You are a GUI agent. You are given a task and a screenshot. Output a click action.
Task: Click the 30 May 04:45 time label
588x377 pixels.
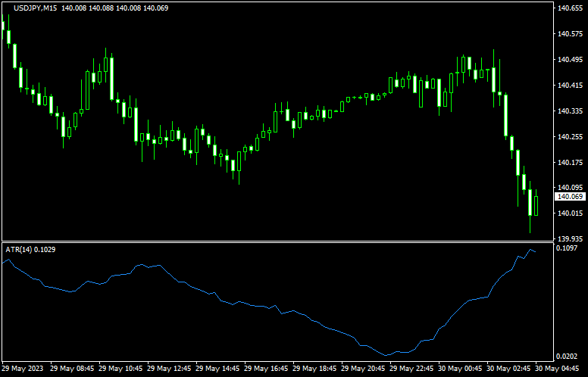[558, 369]
